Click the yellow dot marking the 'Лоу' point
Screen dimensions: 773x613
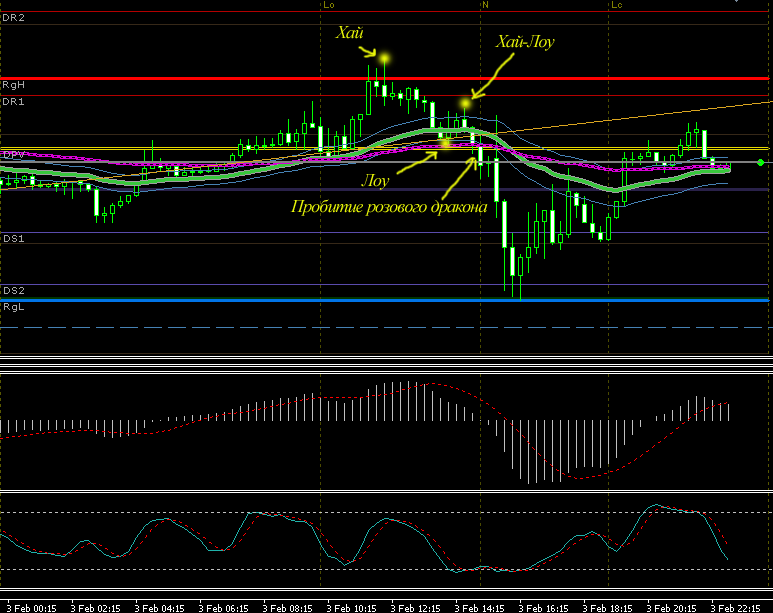coord(445,144)
